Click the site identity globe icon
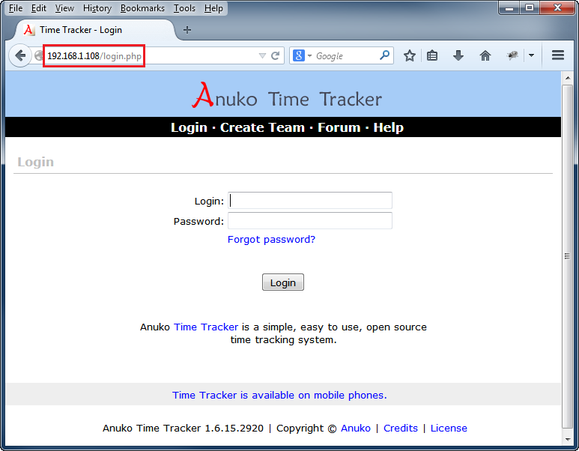This screenshot has width=579, height=451. [38, 56]
